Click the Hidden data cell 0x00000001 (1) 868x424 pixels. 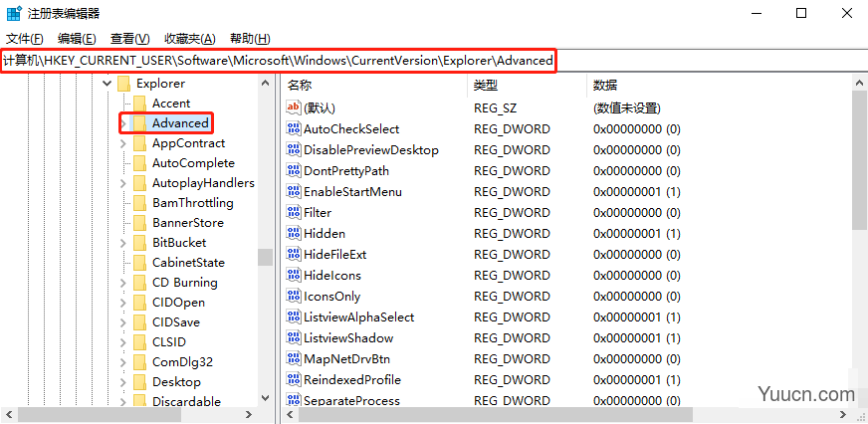tap(637, 234)
